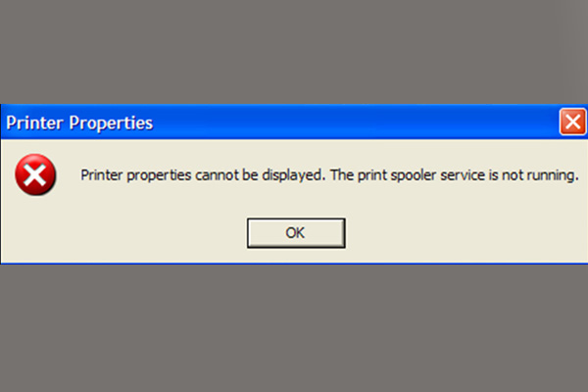The image size is (588, 392).
Task: Click the stop-sign error symbol beside the message
Action: point(35,174)
